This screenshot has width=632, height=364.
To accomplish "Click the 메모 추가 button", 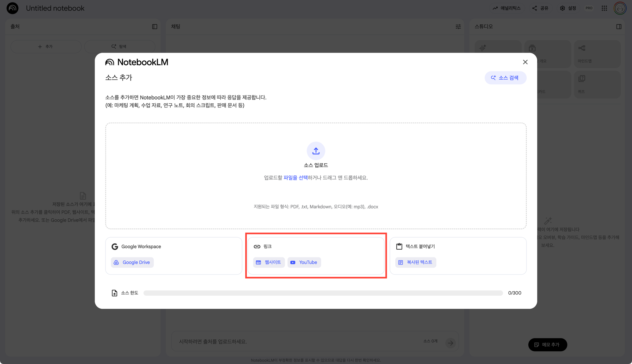I will [547, 345].
